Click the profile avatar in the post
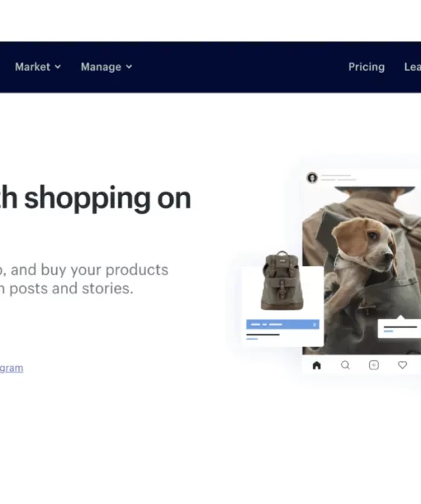This screenshot has height=504, width=421. click(x=312, y=178)
